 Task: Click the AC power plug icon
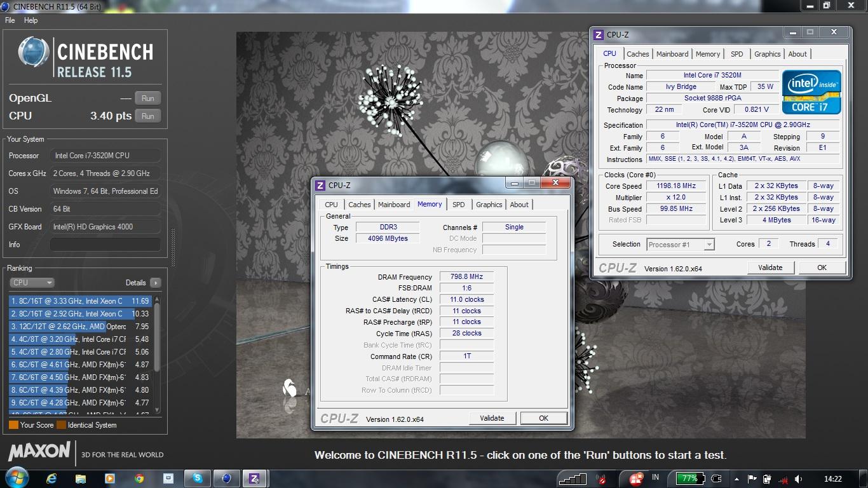coord(716,478)
